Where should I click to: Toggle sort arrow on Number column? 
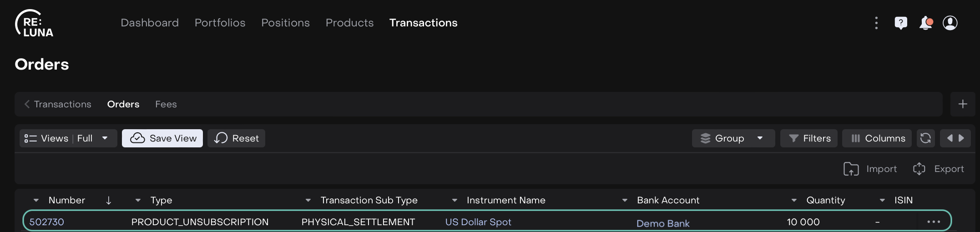coord(108,200)
